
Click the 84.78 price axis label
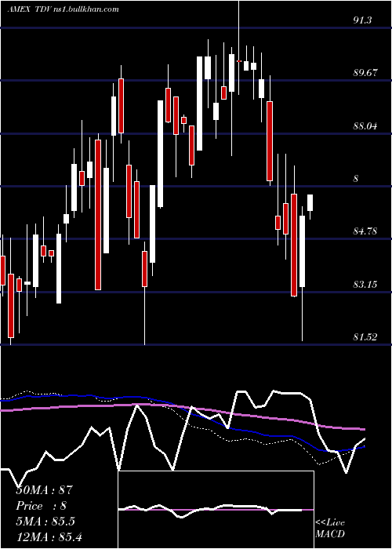click(x=365, y=231)
